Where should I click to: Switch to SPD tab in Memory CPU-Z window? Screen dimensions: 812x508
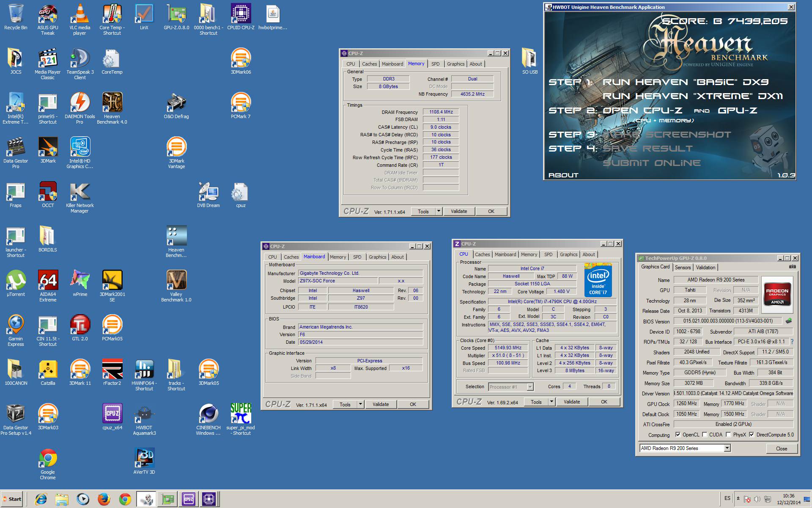coord(435,64)
